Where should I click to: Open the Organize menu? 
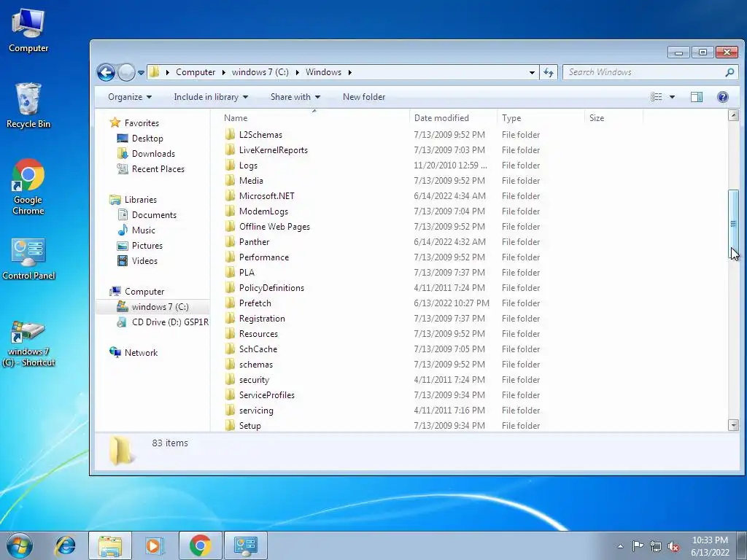point(130,97)
